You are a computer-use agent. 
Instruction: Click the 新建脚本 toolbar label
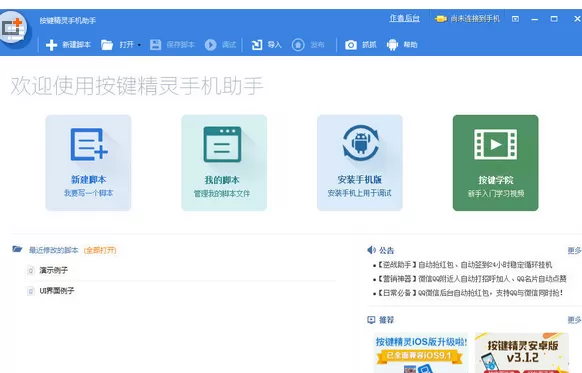pyautogui.click(x=76, y=45)
